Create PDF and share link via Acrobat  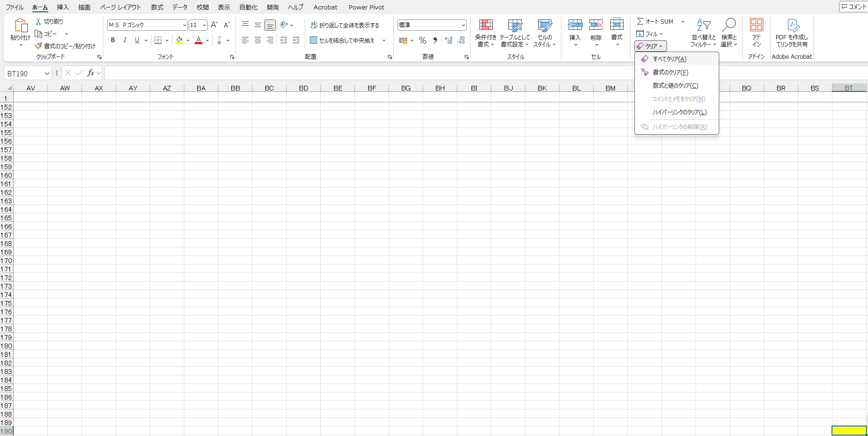[792, 33]
